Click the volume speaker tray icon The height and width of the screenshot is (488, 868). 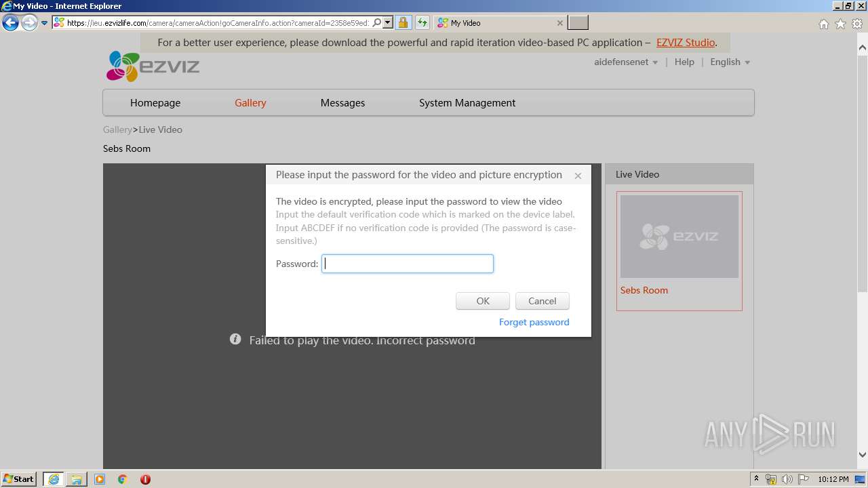[x=787, y=479]
